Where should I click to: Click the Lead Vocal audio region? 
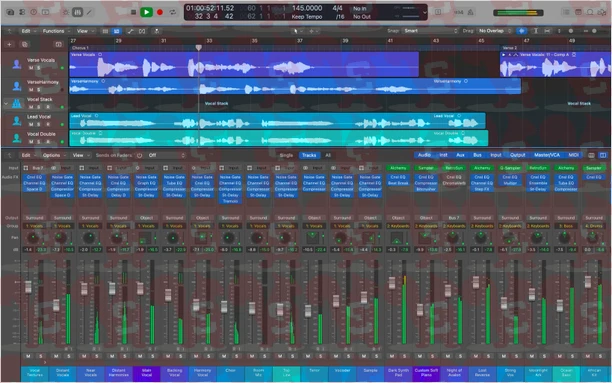point(277,121)
